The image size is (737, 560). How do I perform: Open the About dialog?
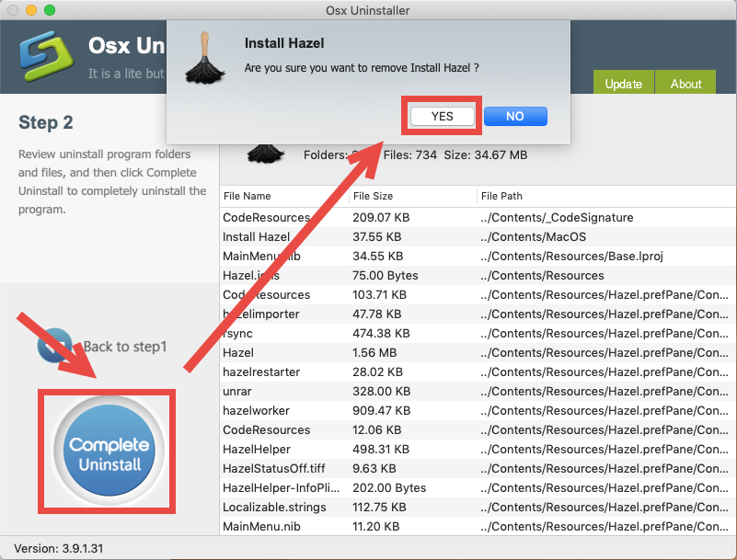coord(685,83)
